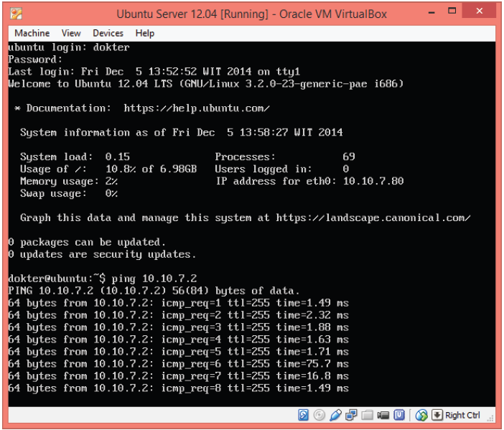Screen dimensions: 504x430
Task: Open the Help menu
Action: click(144, 33)
